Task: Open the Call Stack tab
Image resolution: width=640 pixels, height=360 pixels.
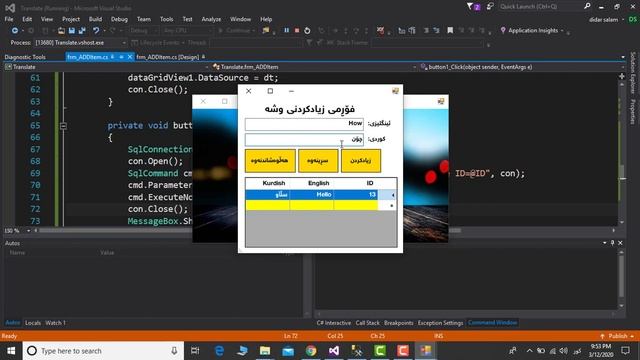Action: (x=367, y=323)
